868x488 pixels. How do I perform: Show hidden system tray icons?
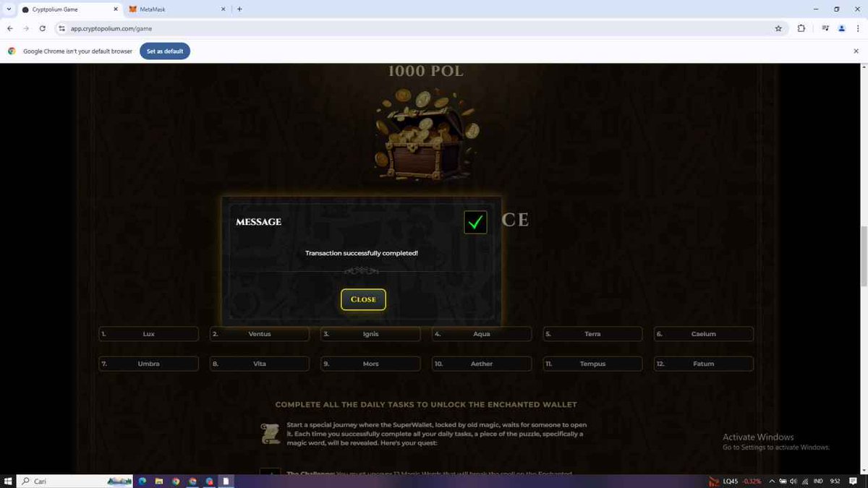point(772,481)
